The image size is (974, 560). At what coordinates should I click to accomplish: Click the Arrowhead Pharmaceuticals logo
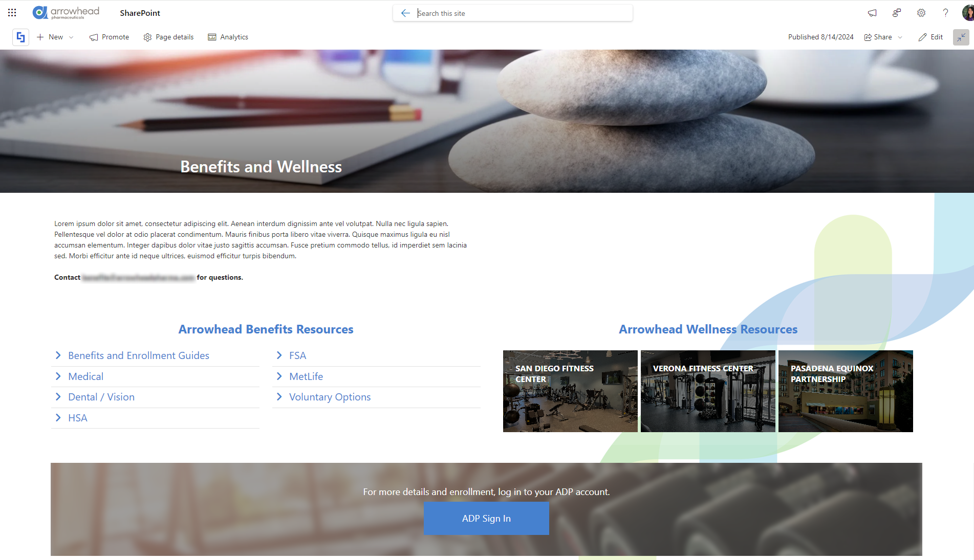pyautogui.click(x=66, y=12)
